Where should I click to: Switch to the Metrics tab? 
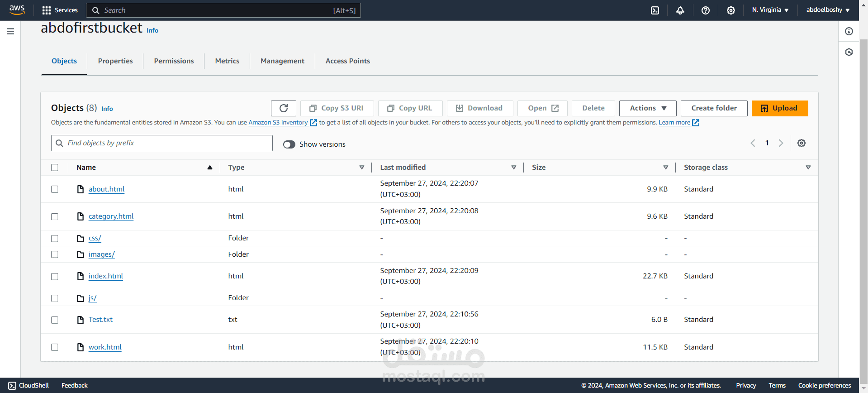pos(227,61)
